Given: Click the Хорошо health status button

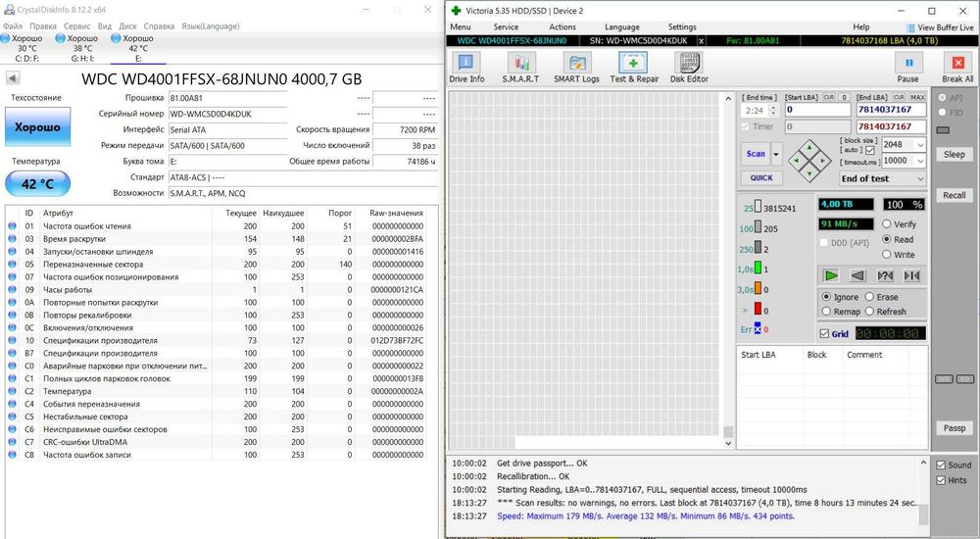Looking at the screenshot, I should 37,127.
